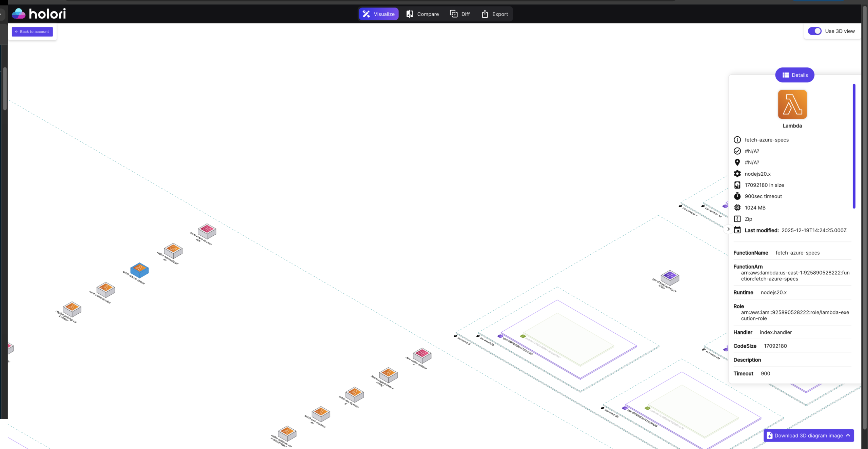Click the purple VPC icon in eu-west-3b

500,336
